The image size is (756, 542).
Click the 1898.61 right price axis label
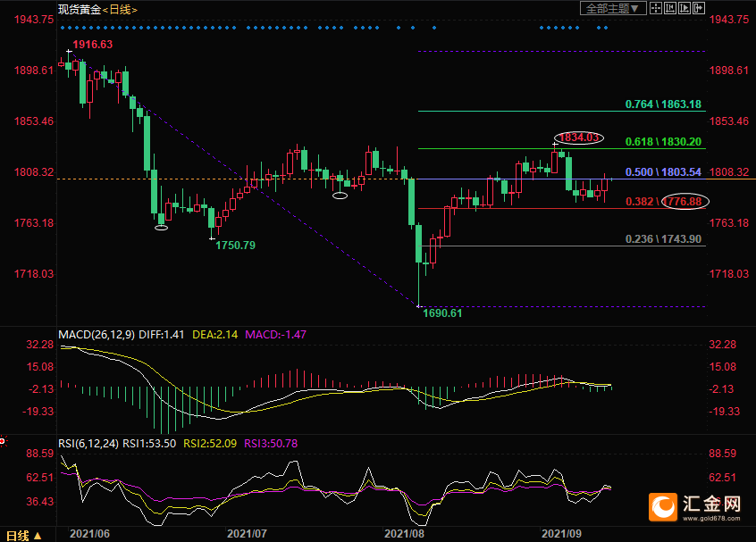pos(728,71)
